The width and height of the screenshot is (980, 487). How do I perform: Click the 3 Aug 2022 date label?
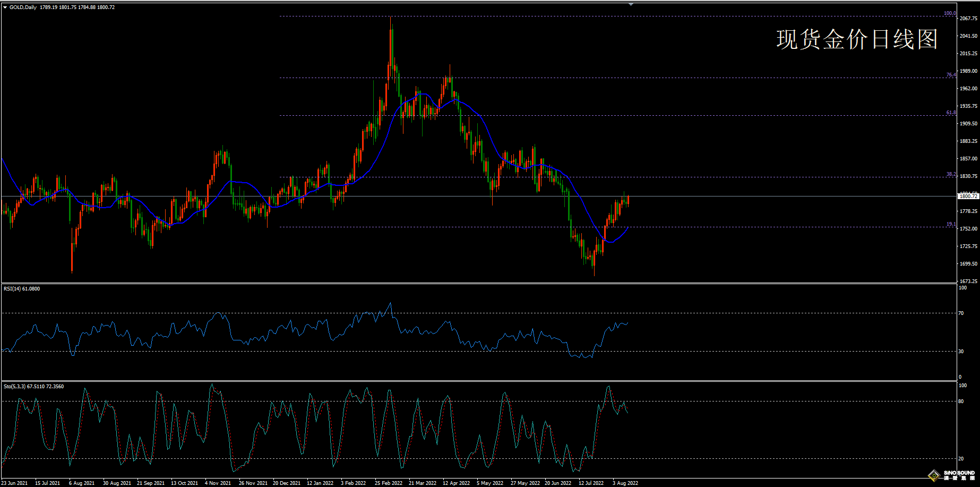coord(625,483)
